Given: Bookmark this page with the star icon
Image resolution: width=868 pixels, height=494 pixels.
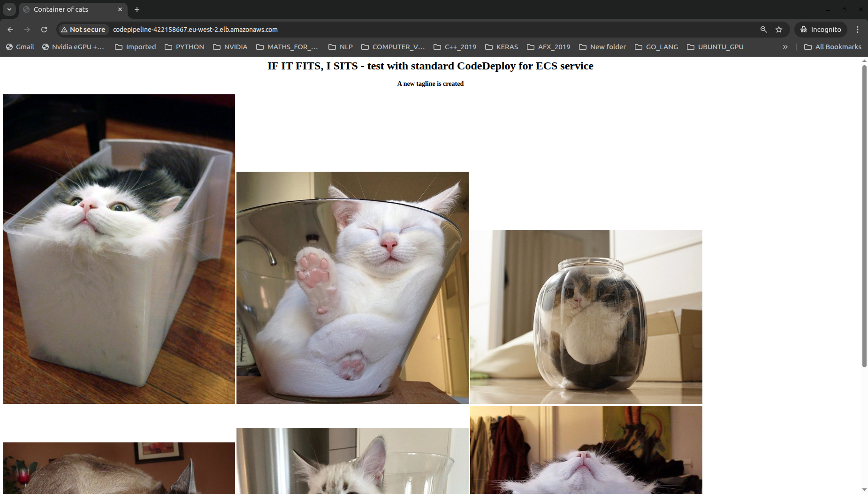Looking at the screenshot, I should point(779,29).
